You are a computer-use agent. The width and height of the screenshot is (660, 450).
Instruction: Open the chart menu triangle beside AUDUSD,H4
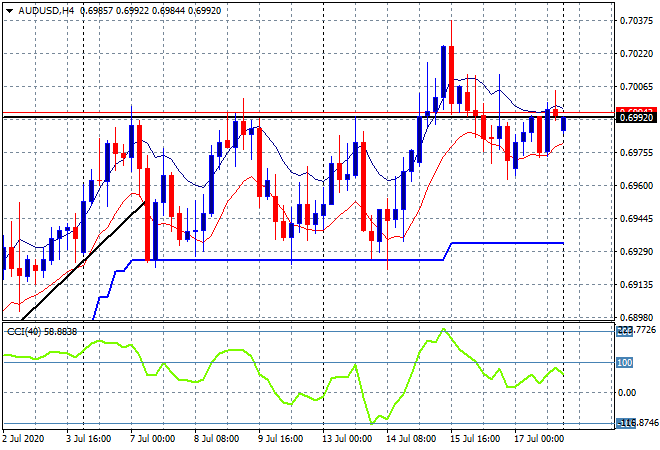point(9,11)
